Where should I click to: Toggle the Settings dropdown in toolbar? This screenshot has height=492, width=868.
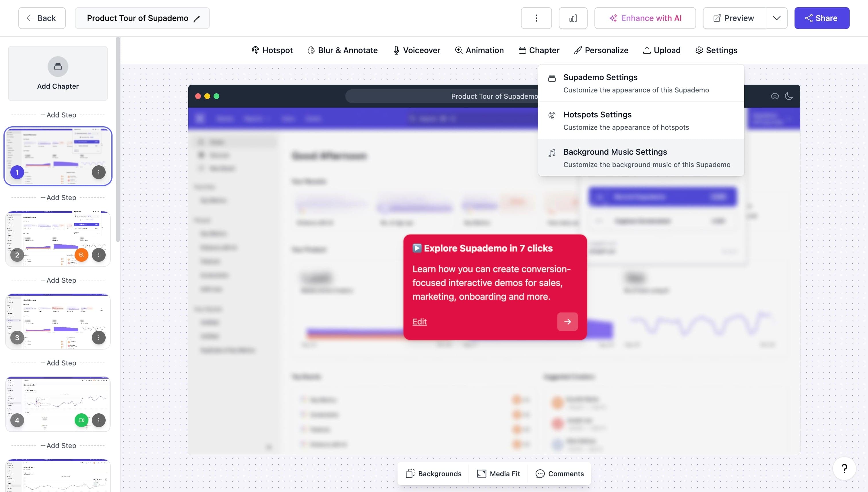coord(716,50)
